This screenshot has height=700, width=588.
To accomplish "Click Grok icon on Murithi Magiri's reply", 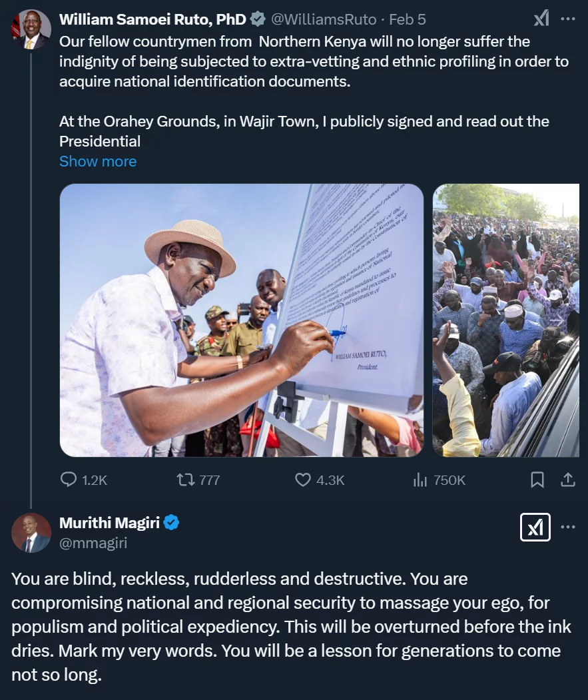I will click(x=535, y=527).
